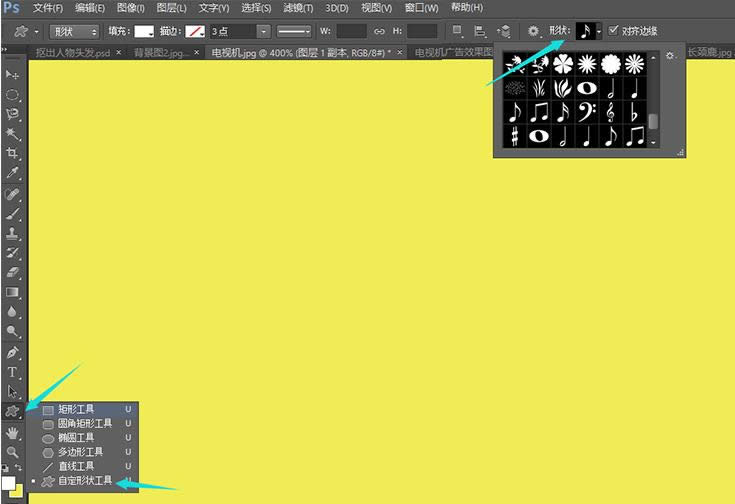
Task: Click the yellow background color swatch
Action: pyautogui.click(x=17, y=491)
